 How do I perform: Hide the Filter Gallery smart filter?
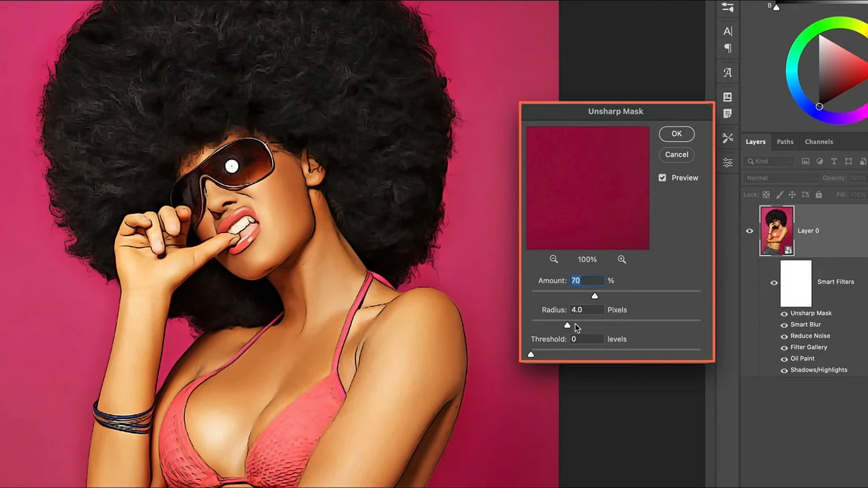pos(784,348)
